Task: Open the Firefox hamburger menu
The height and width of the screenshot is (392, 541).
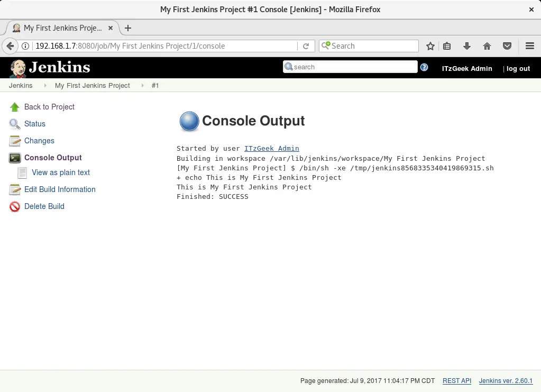Action: pyautogui.click(x=529, y=46)
